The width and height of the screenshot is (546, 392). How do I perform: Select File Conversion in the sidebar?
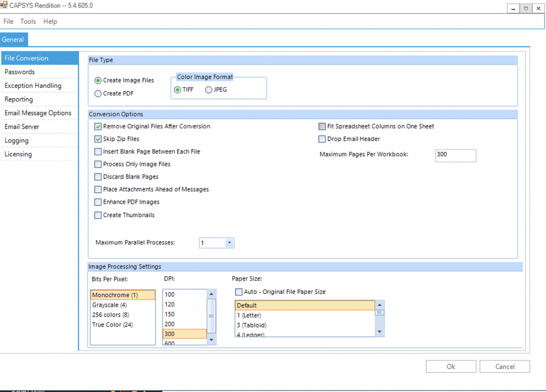(39, 58)
